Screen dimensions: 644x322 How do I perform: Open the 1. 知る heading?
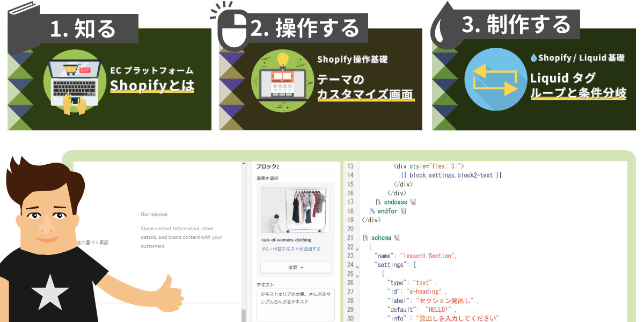coord(83,28)
